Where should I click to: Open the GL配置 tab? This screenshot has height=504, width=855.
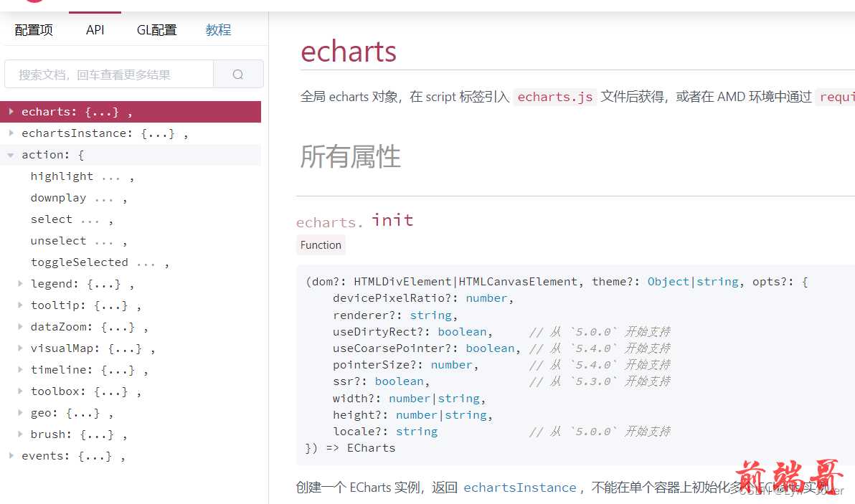[156, 30]
